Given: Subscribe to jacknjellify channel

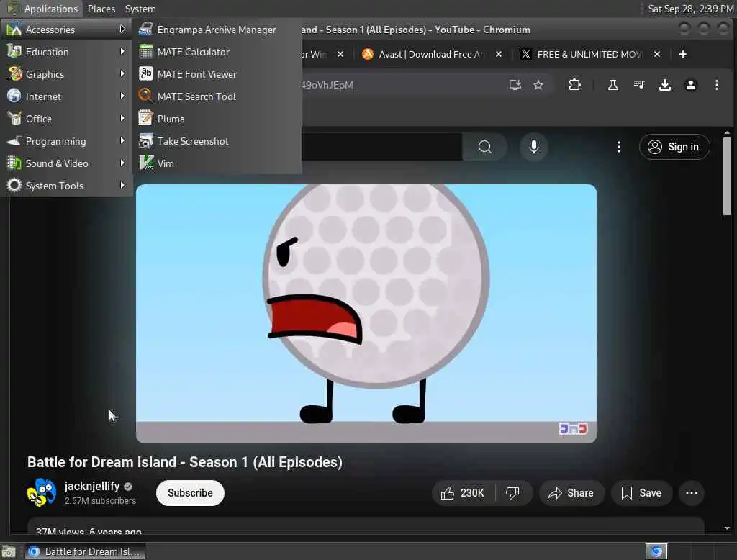Looking at the screenshot, I should 190,493.
